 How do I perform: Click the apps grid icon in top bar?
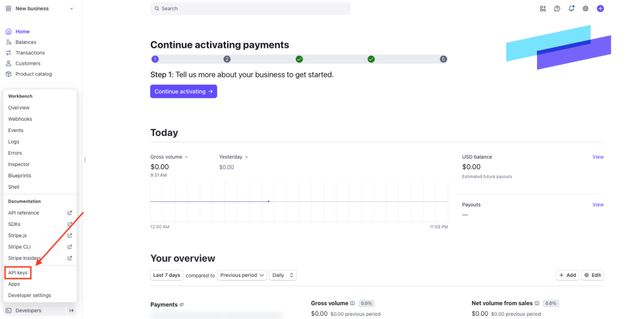click(x=543, y=8)
